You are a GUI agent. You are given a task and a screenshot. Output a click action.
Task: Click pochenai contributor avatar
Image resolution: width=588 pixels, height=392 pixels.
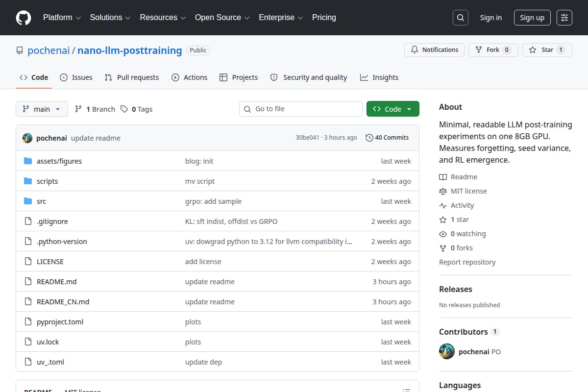click(447, 351)
